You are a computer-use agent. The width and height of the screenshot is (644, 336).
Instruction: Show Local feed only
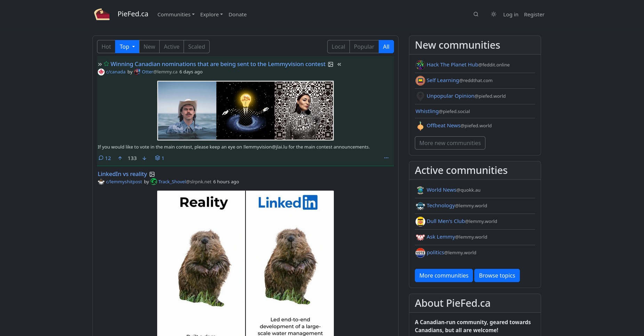click(338, 47)
